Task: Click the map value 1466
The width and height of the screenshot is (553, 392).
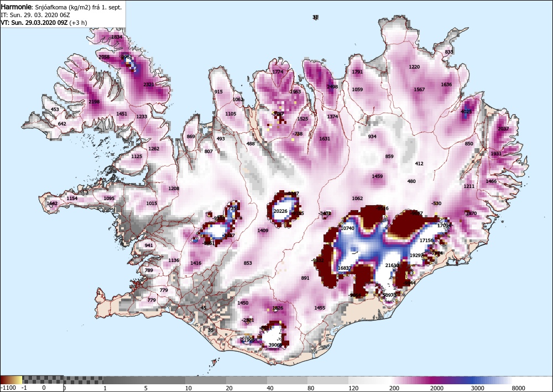Action: pyautogui.click(x=491, y=181)
